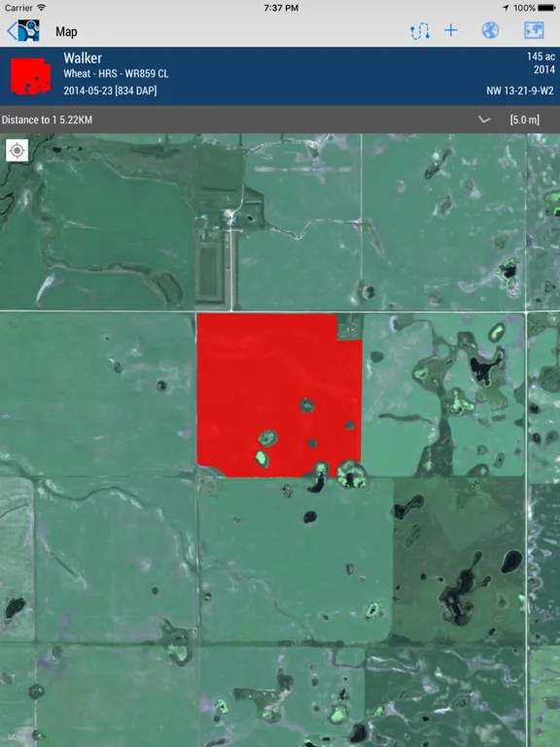Tap the [5.0 m] accuracy value
This screenshot has width=560, height=747.
(524, 120)
